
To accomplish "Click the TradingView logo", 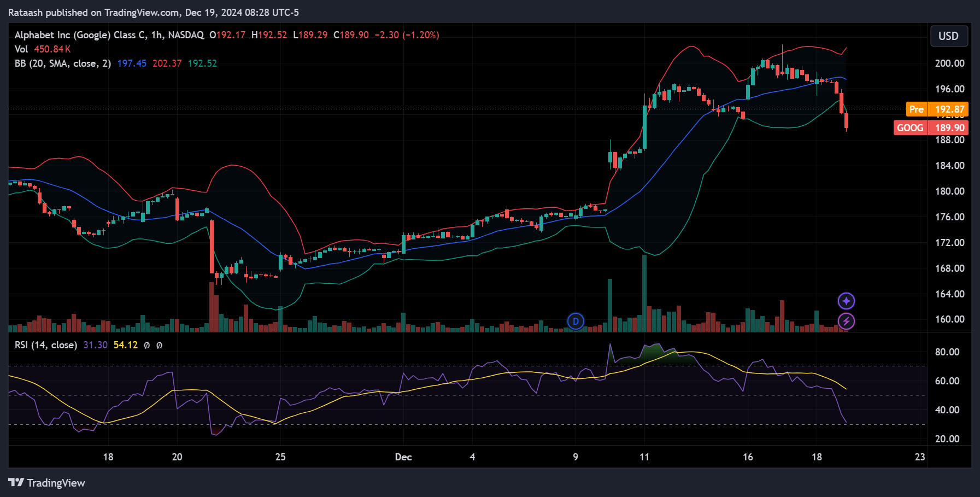I will (x=47, y=483).
